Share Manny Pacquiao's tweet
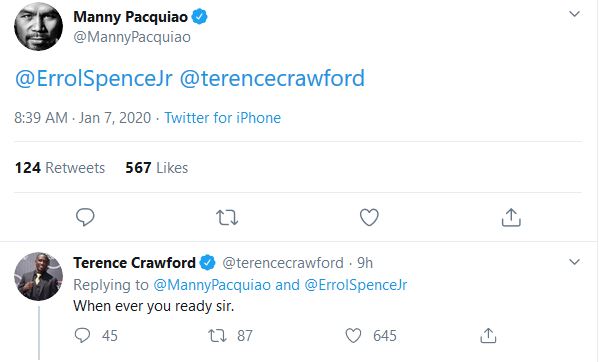The image size is (600, 362). [511, 217]
